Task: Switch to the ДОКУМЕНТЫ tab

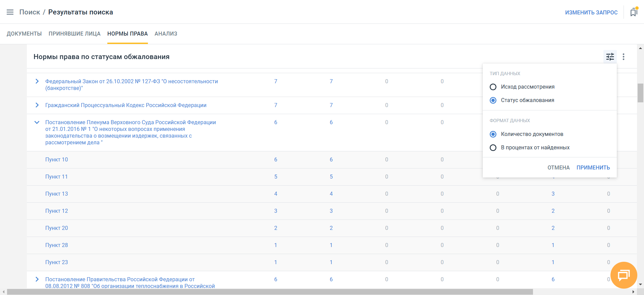Action: pos(24,34)
